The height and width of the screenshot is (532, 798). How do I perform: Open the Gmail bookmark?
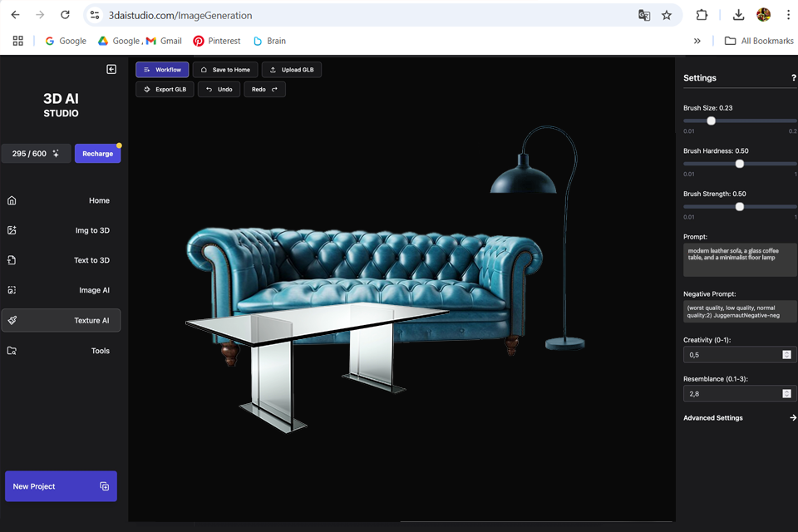(x=164, y=41)
